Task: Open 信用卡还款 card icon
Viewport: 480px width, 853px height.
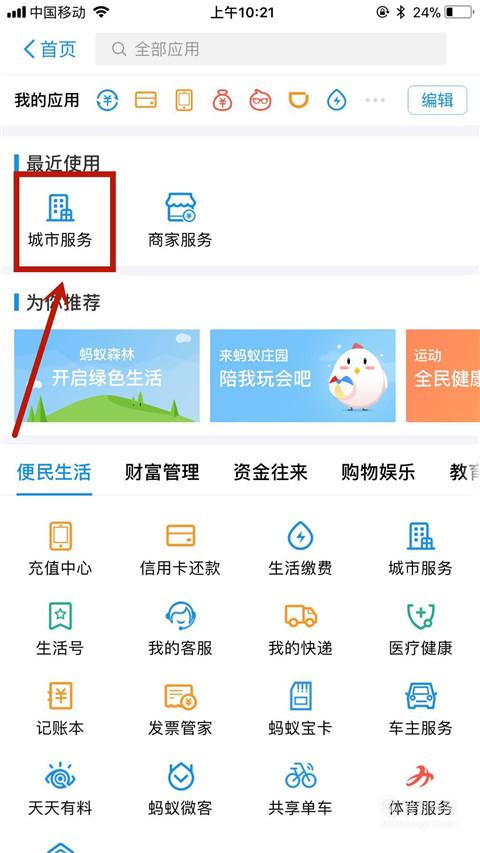Action: [x=181, y=536]
